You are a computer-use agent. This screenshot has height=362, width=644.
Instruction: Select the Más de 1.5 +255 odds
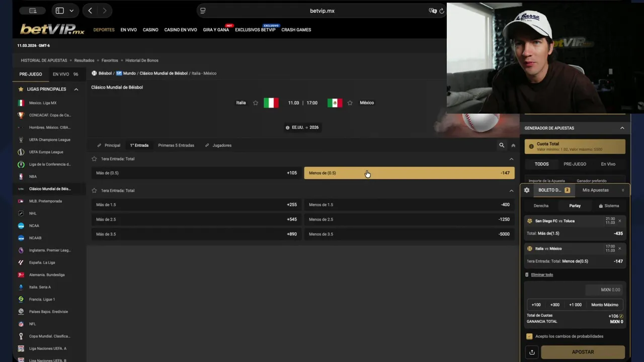(196, 205)
